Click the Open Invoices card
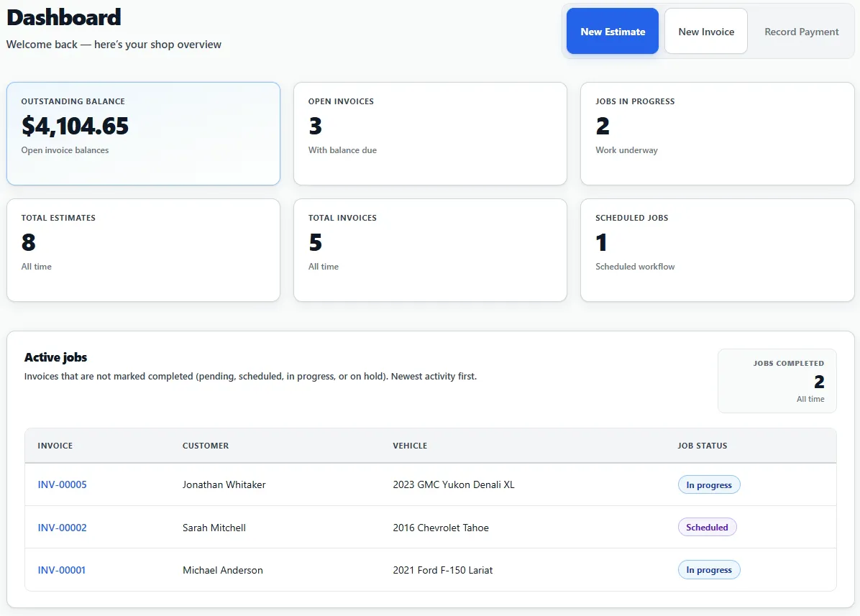The height and width of the screenshot is (616, 860). click(x=430, y=134)
